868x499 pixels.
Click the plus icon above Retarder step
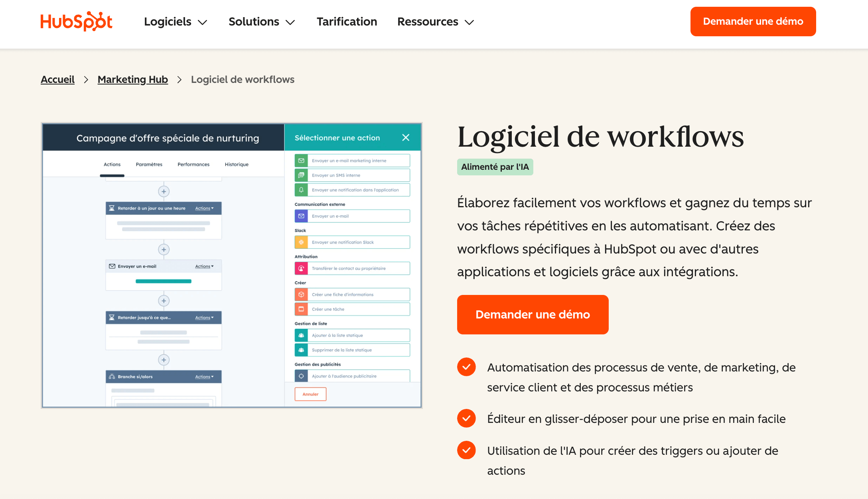point(164,191)
